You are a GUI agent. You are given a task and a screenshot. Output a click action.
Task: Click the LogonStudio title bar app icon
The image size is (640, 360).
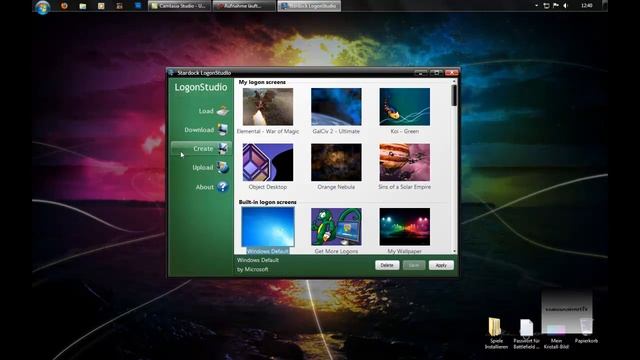click(x=171, y=73)
